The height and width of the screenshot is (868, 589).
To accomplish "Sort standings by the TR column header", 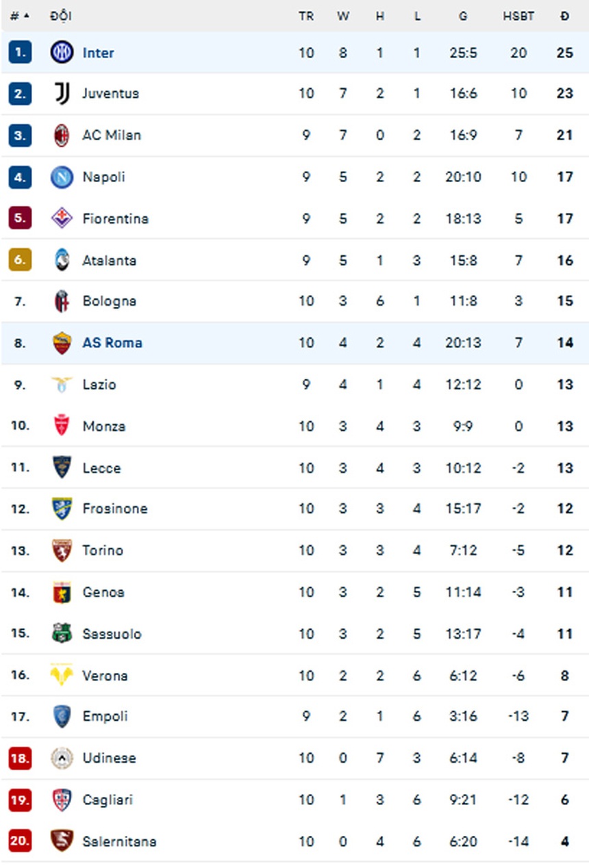I will click(306, 16).
